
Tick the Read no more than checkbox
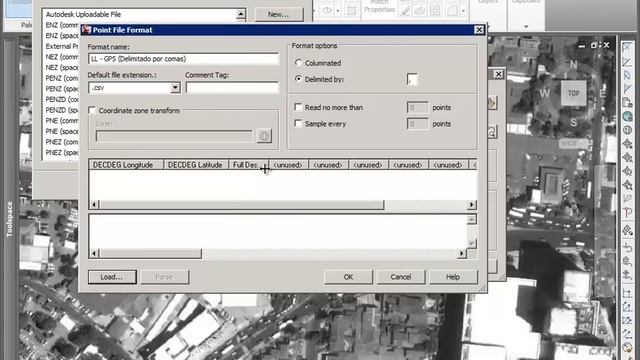tap(298, 107)
